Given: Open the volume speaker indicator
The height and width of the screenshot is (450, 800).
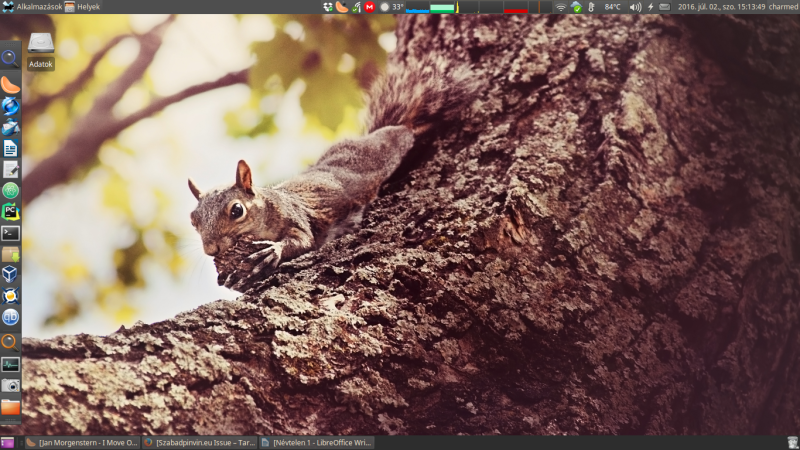Looking at the screenshot, I should (x=635, y=7).
